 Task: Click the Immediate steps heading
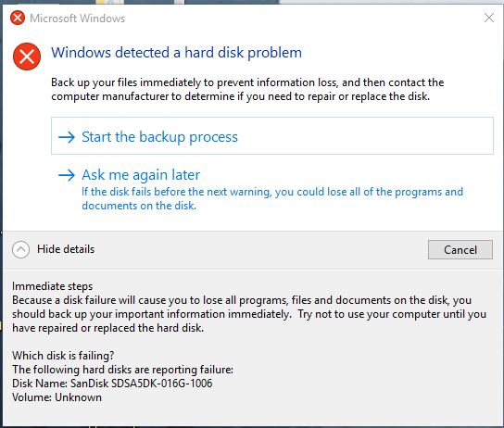click(x=53, y=286)
